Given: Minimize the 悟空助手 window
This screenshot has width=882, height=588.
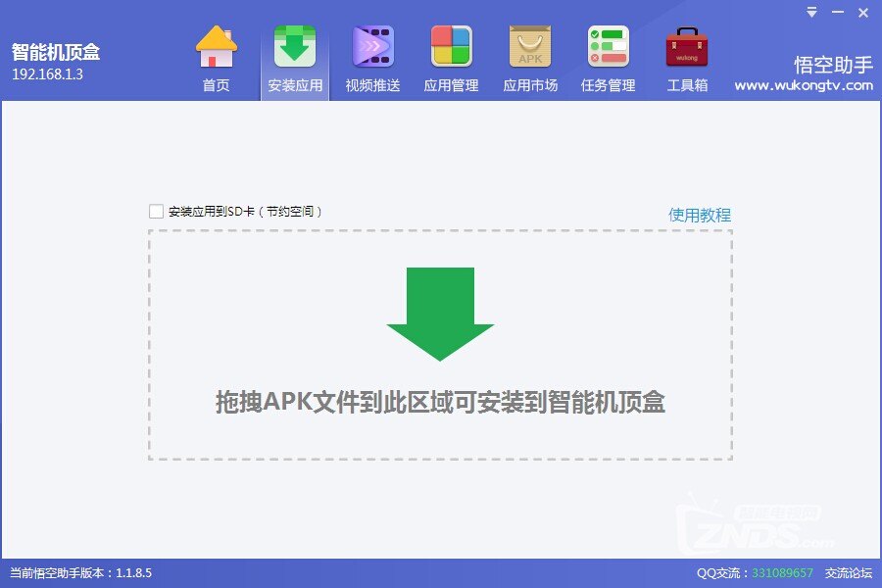Looking at the screenshot, I should tap(838, 12).
